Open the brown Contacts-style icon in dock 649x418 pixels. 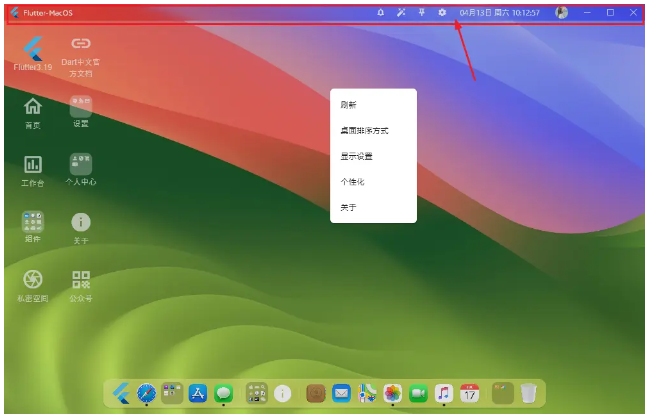(316, 393)
